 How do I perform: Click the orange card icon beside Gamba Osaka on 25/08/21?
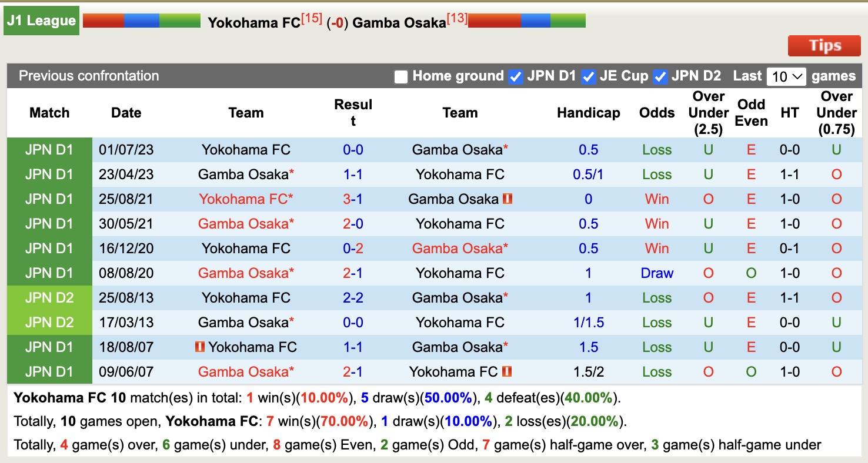508,199
